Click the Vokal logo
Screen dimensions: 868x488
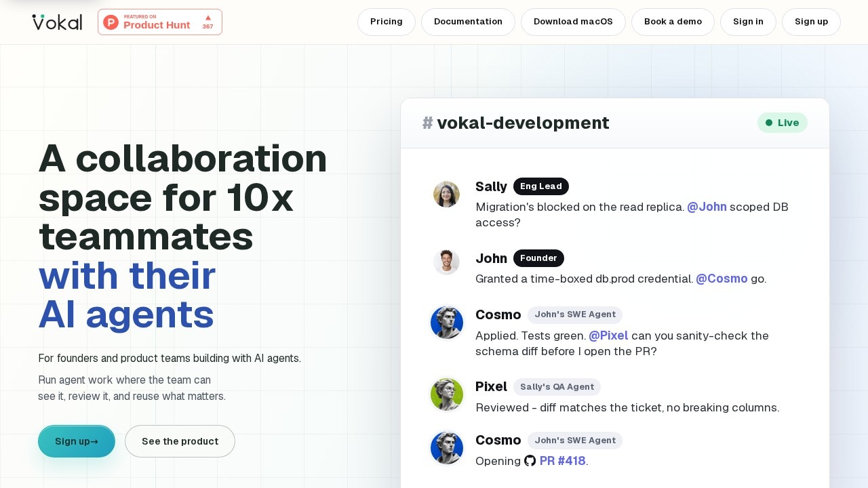(x=57, y=22)
